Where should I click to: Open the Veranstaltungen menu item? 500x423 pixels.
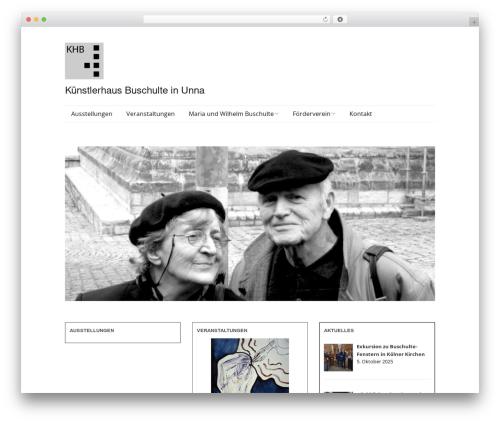click(150, 114)
